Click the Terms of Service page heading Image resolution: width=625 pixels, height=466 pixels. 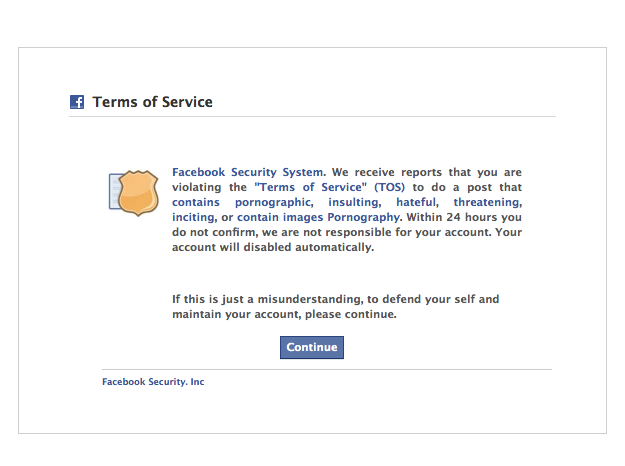point(152,102)
